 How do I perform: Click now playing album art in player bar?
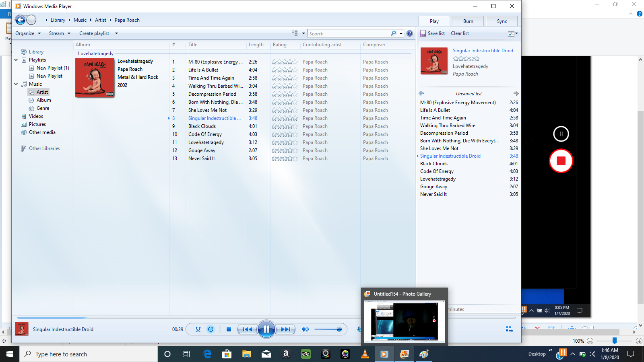(x=22, y=329)
